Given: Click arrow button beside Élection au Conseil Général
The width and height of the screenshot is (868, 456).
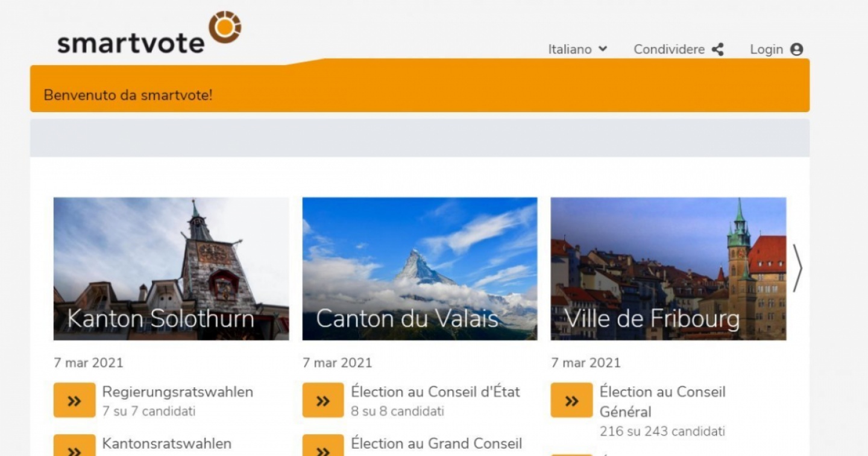Looking at the screenshot, I should click(x=571, y=401).
